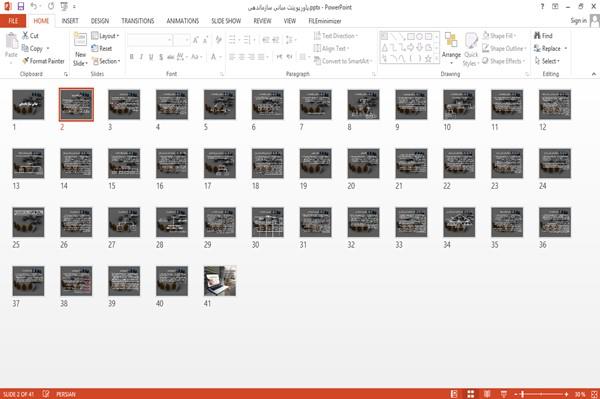Select slide 25 thumbnail

click(x=28, y=222)
